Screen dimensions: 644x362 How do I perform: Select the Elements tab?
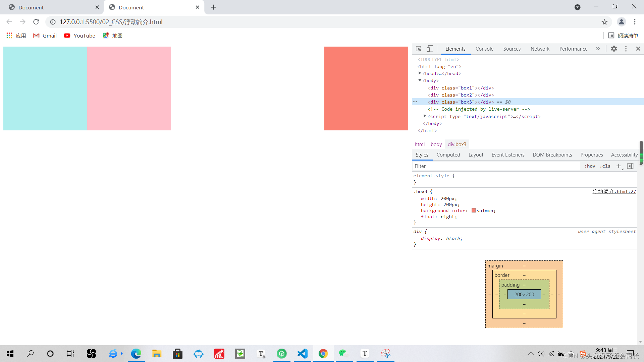(x=455, y=49)
